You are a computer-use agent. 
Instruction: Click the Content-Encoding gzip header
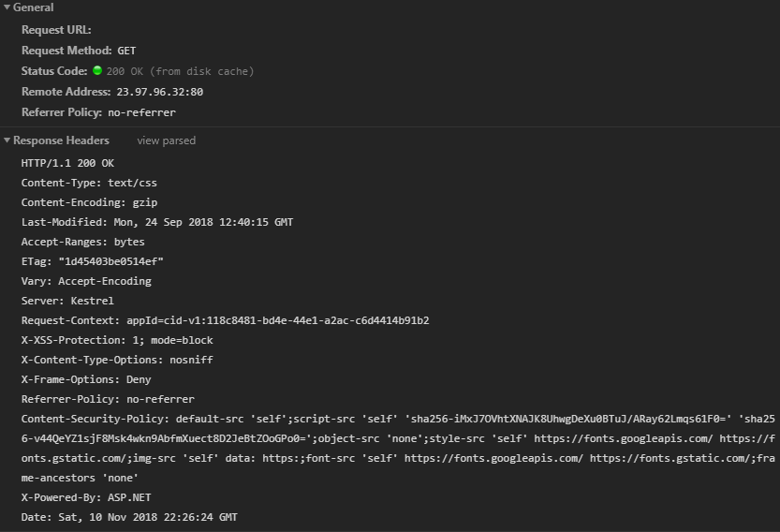90,202
